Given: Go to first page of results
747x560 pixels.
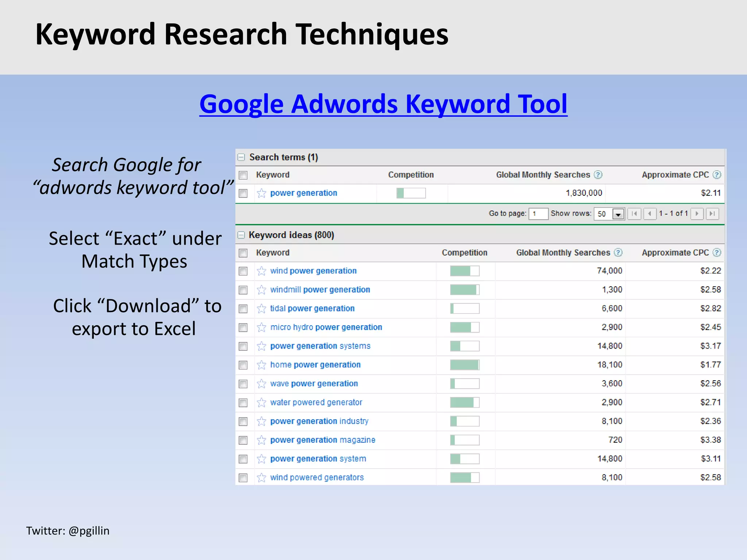Looking at the screenshot, I should point(634,214).
